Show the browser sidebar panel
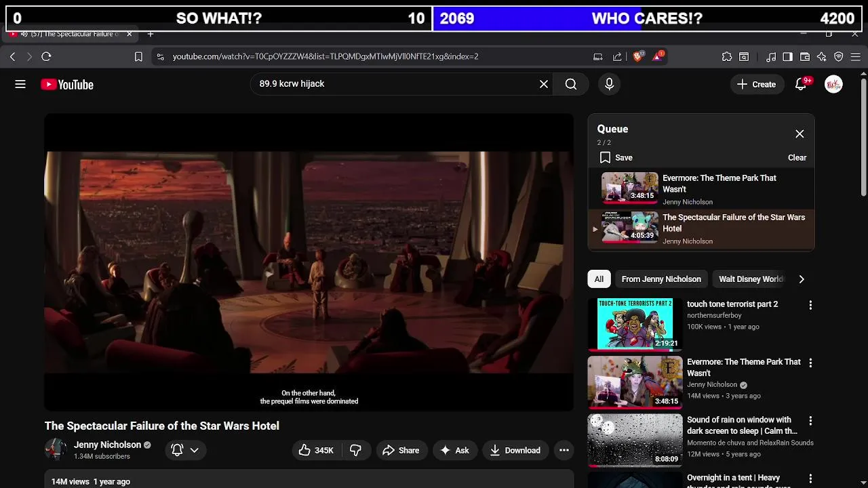This screenshot has height=488, width=868. point(787,57)
